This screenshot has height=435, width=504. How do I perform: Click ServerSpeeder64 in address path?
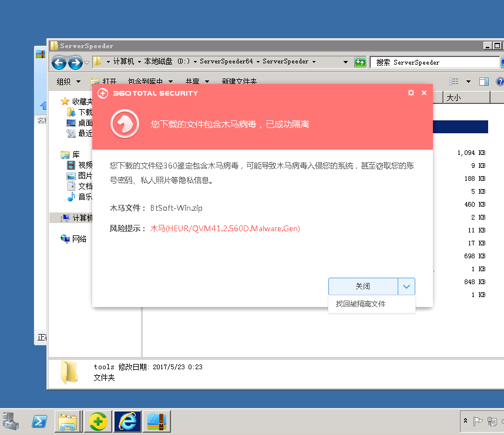tap(226, 62)
